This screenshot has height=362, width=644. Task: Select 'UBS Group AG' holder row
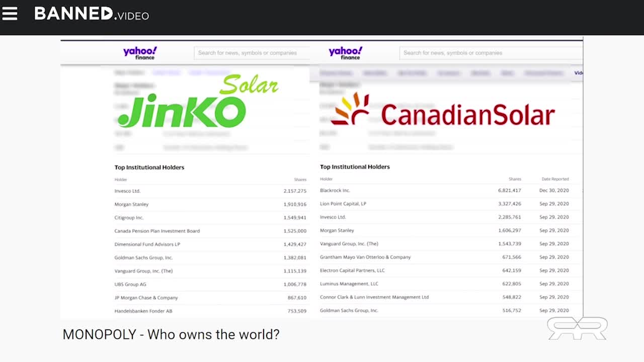(130, 284)
